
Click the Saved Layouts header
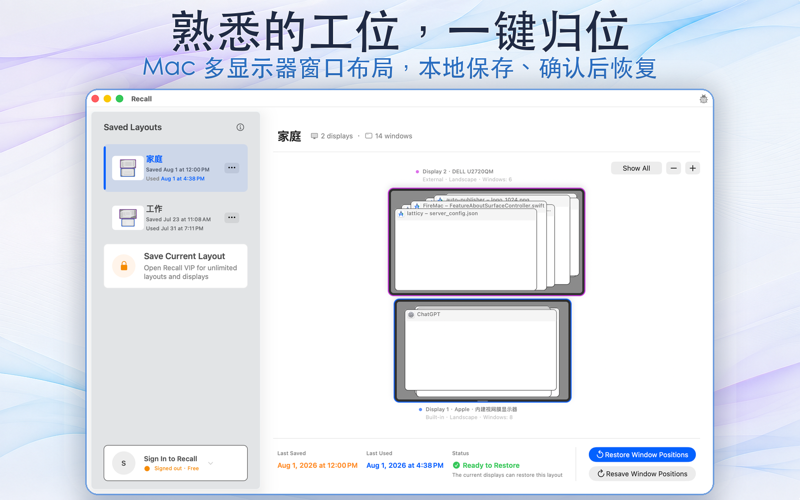pos(133,127)
